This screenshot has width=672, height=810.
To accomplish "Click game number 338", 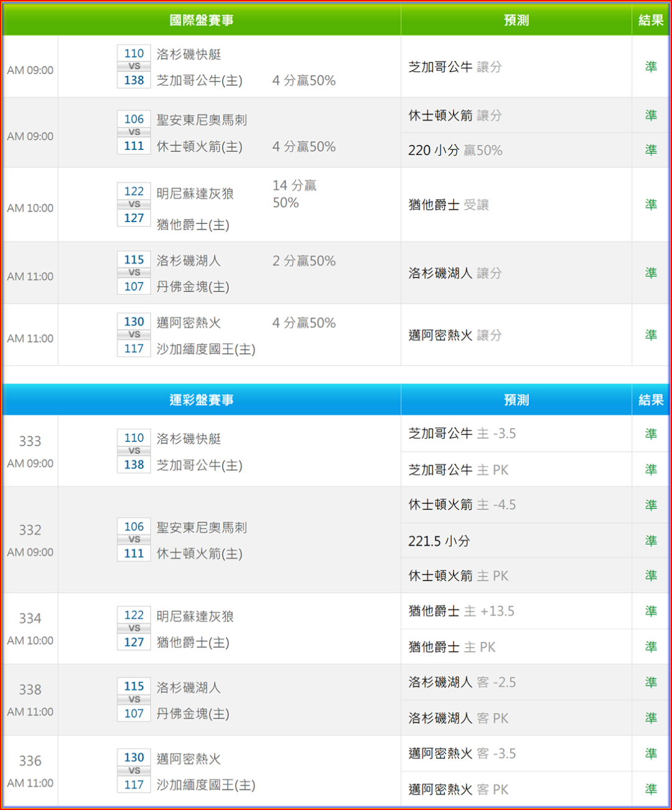I will (30, 689).
